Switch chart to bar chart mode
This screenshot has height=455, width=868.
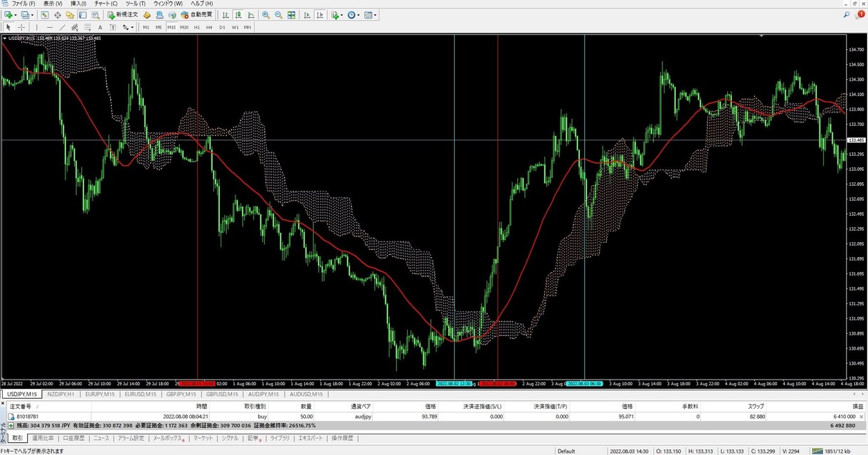click(226, 14)
